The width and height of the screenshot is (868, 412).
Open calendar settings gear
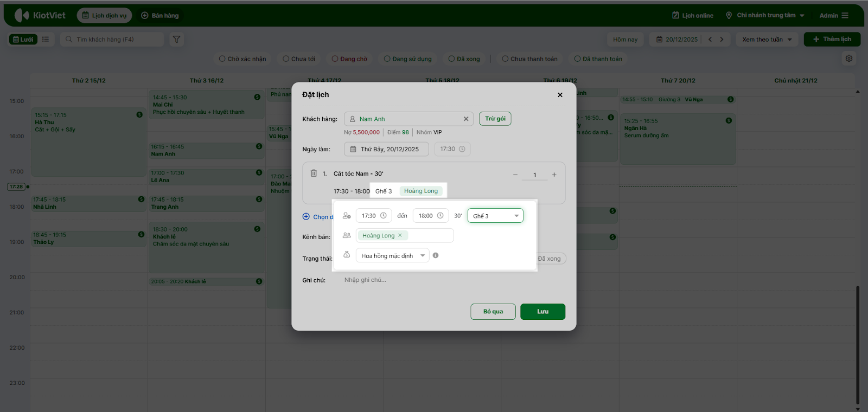[849, 59]
